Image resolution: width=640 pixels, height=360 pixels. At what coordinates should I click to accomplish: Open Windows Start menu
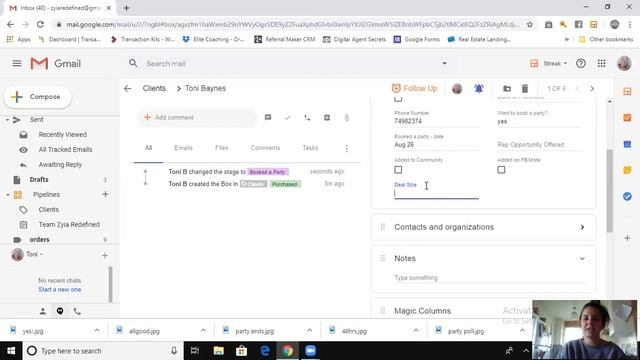pos(11,351)
